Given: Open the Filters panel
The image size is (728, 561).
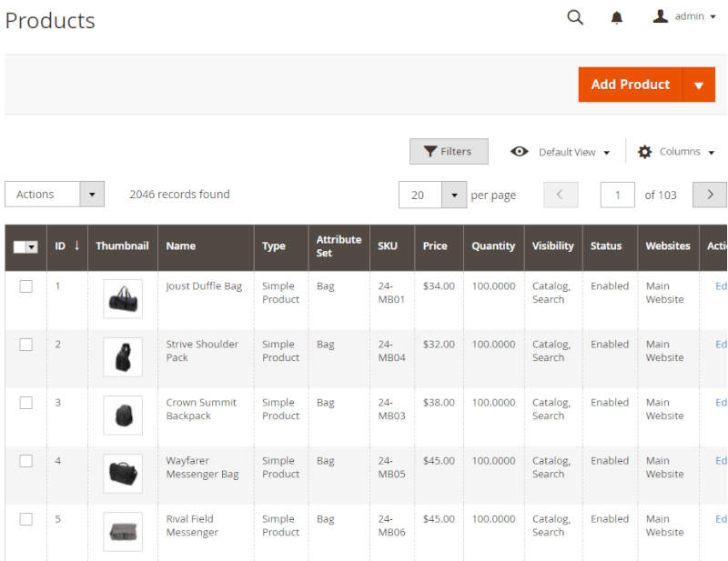Looking at the screenshot, I should 449,151.
